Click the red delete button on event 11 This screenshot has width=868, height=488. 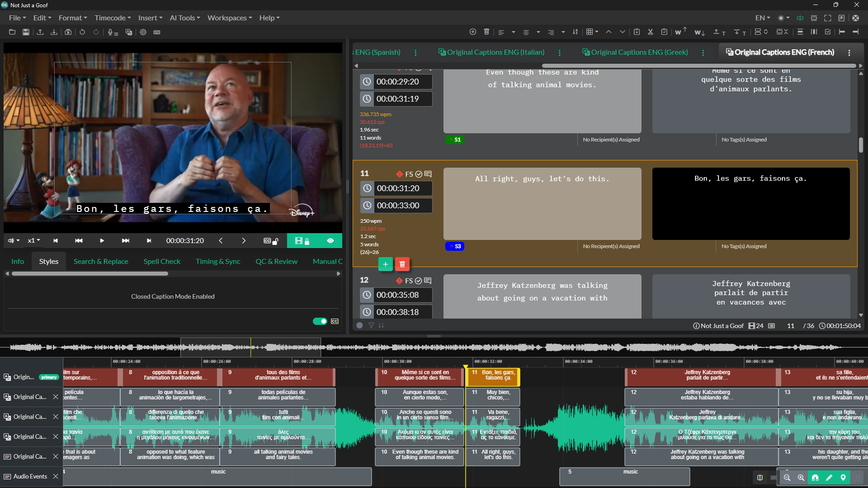(x=402, y=264)
